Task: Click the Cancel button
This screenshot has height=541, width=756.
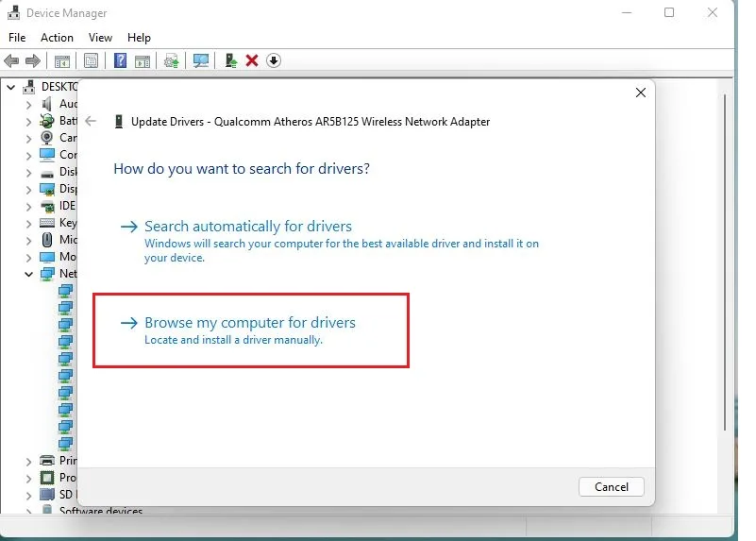Action: pyautogui.click(x=611, y=487)
